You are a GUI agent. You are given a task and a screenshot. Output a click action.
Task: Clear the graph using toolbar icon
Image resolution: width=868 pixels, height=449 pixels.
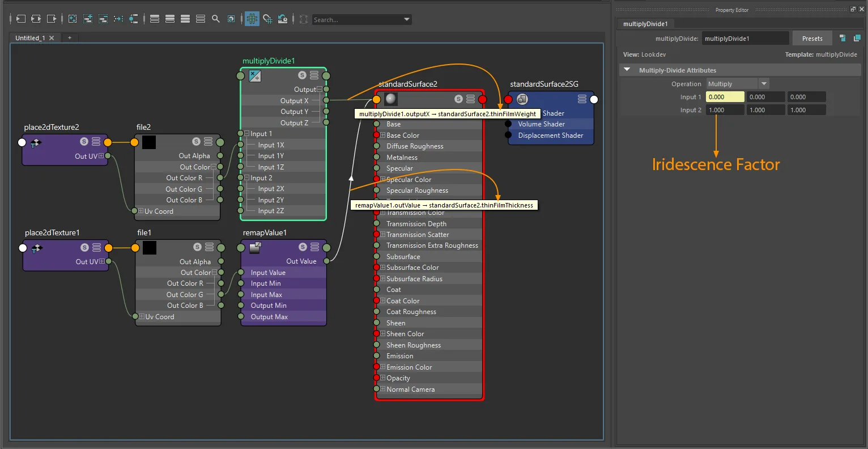(x=73, y=19)
